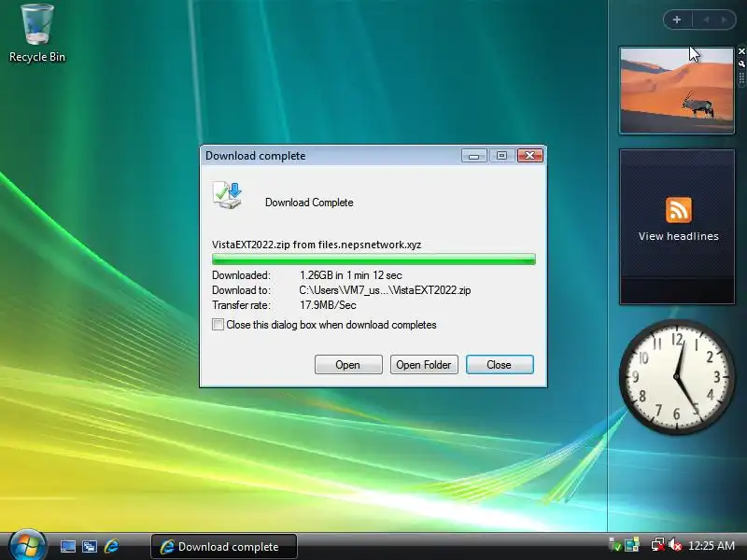The width and height of the screenshot is (747, 560).
Task: Open the downloaded VistaEXT2022.zip file
Action: click(348, 365)
